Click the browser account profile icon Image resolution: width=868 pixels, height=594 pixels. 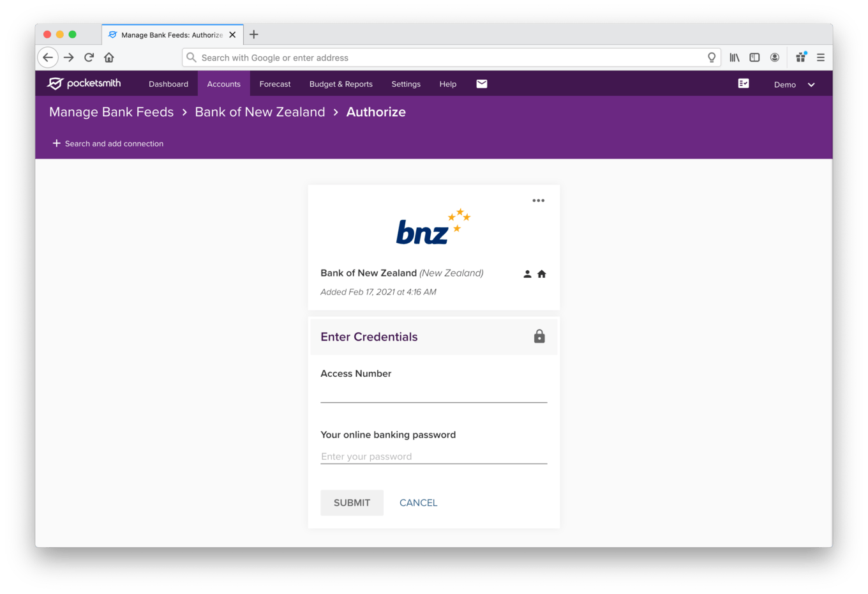tap(775, 57)
